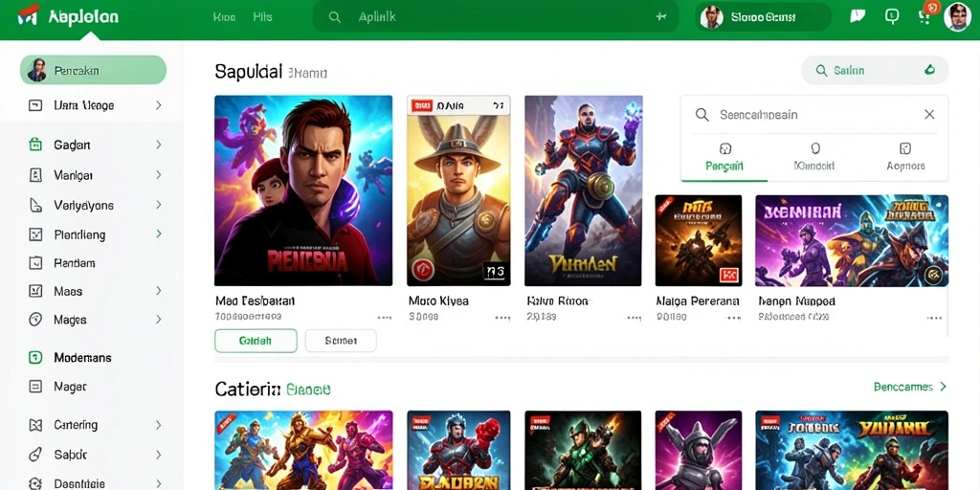Click the magnifier icon in Seencarinpeain box
Viewport: 980px width, 490px height.
point(702,115)
